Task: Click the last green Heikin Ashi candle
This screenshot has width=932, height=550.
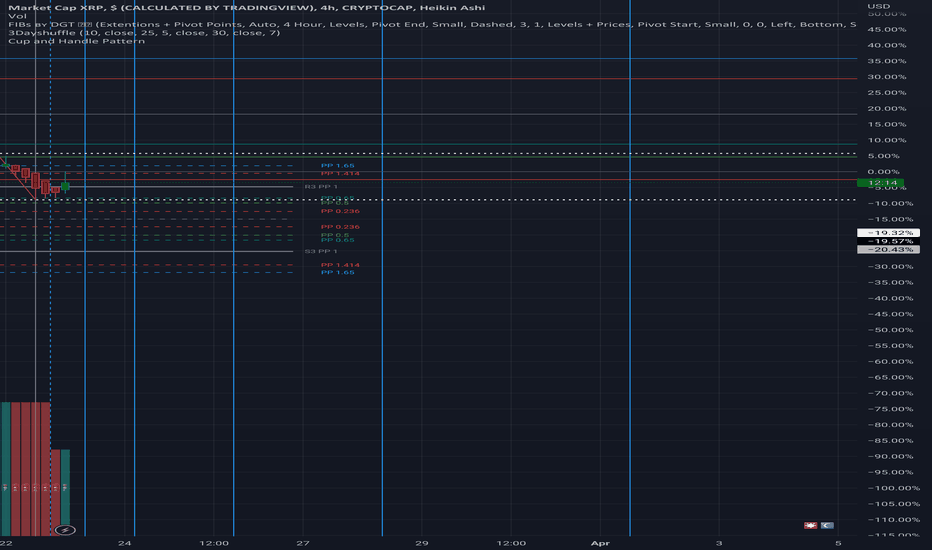Action: click(x=65, y=185)
